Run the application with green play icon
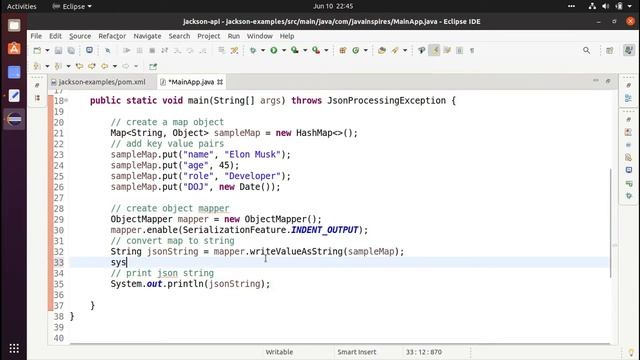640x360 pixels. point(274,50)
